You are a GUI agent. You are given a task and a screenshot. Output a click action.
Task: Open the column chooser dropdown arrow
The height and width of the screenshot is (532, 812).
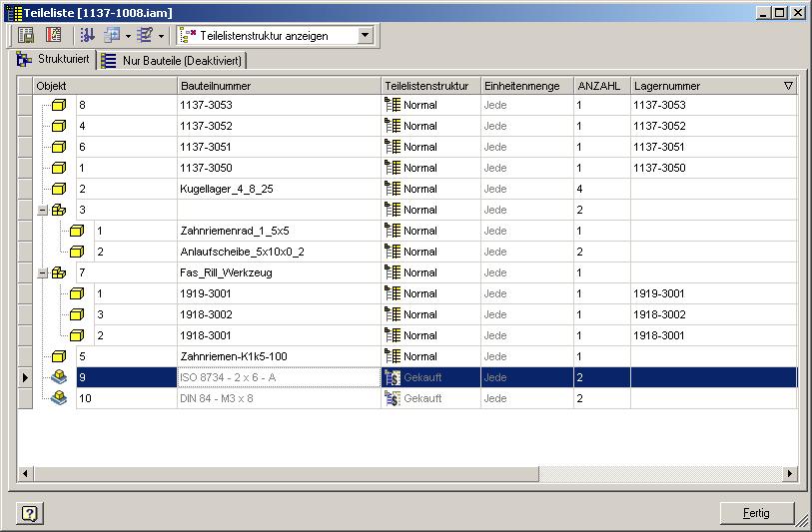(x=128, y=36)
